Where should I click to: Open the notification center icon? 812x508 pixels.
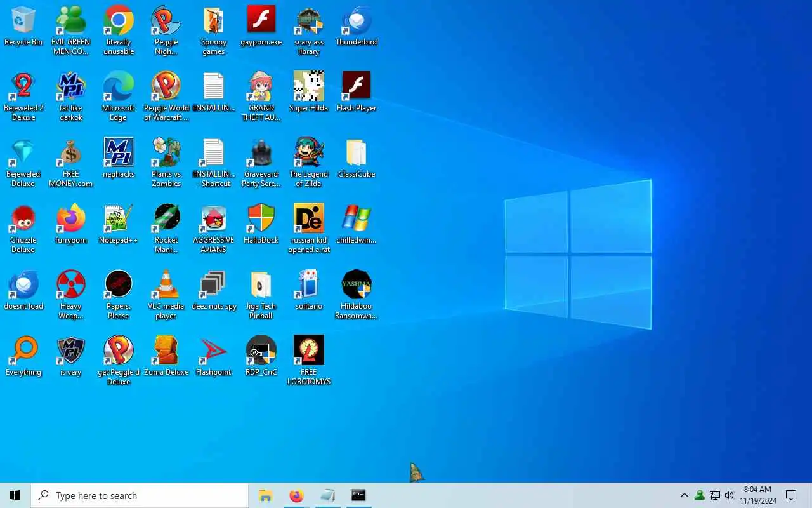pyautogui.click(x=791, y=495)
